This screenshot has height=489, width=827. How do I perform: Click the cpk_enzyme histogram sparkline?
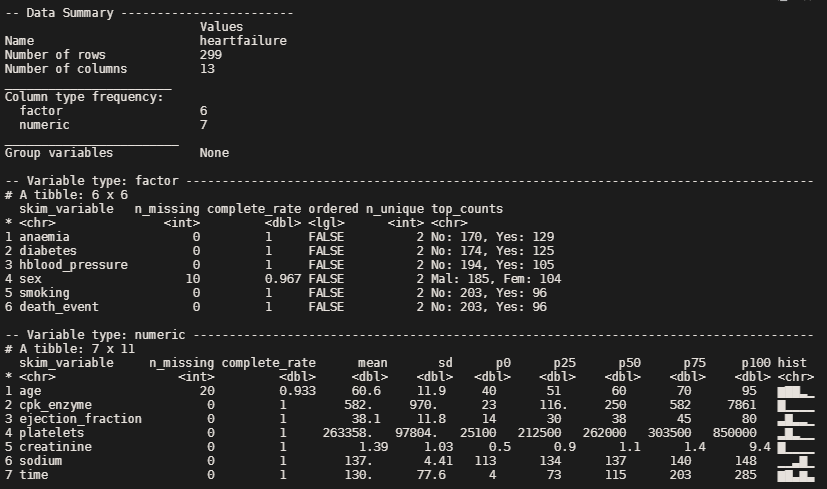(x=796, y=405)
